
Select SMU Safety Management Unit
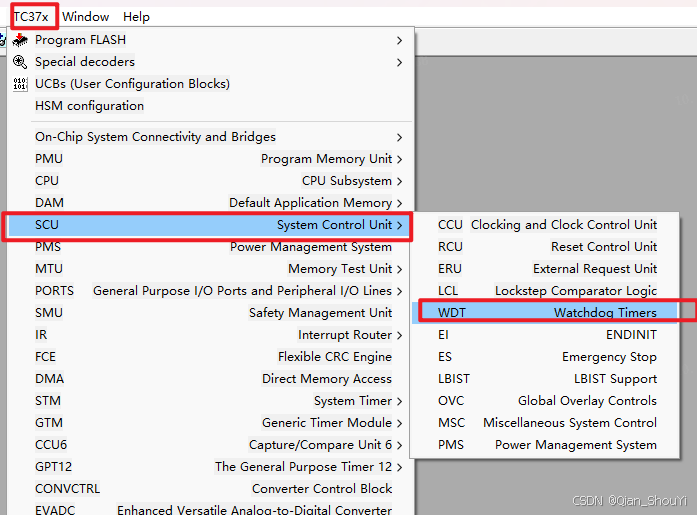click(211, 312)
